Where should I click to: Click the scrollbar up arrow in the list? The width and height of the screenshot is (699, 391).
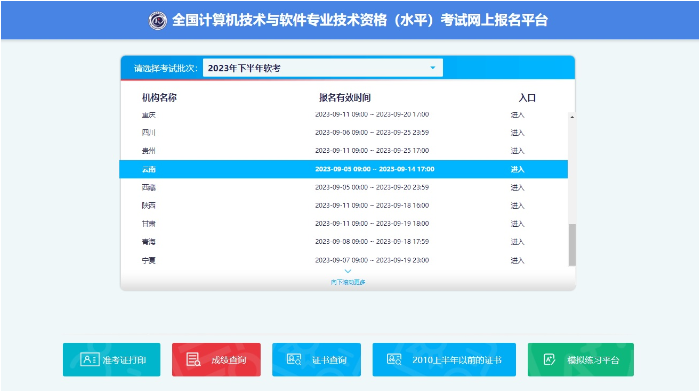click(x=572, y=117)
